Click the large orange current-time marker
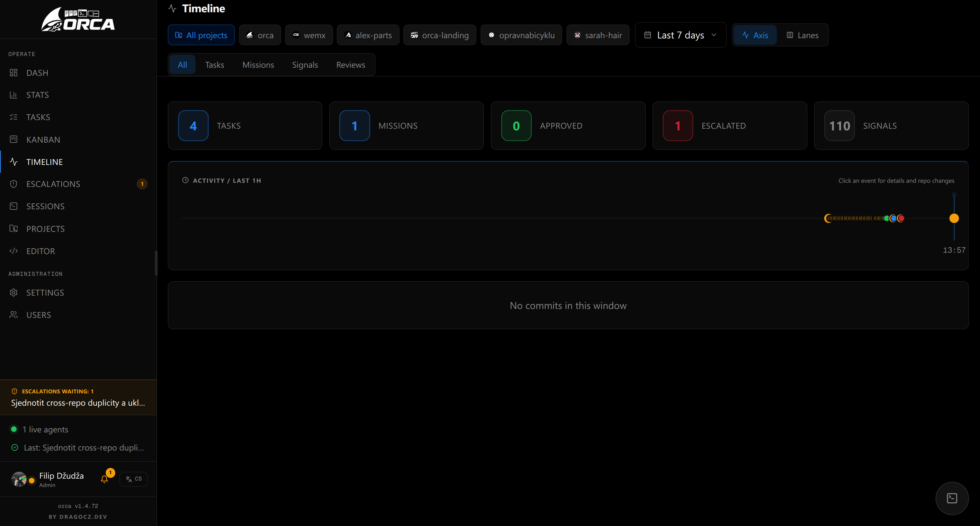Image resolution: width=980 pixels, height=526 pixels. point(954,218)
